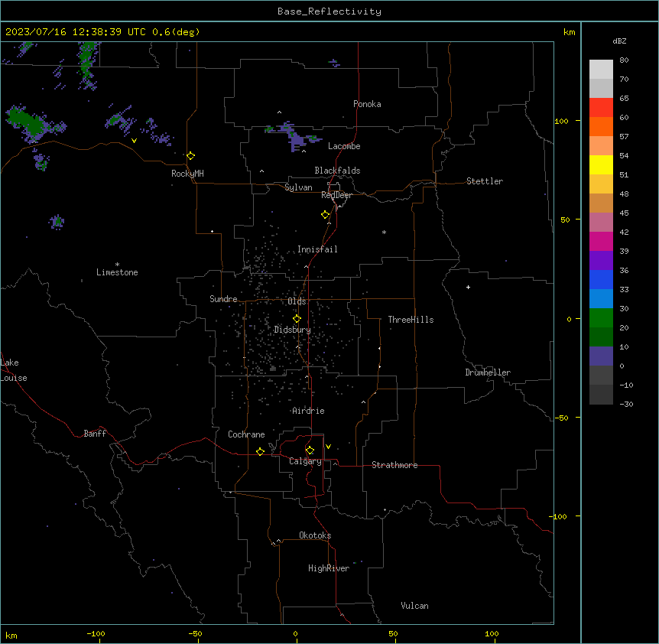The height and width of the screenshot is (644, 659).
Task: Click the km unit label at top right
Action: point(569,32)
